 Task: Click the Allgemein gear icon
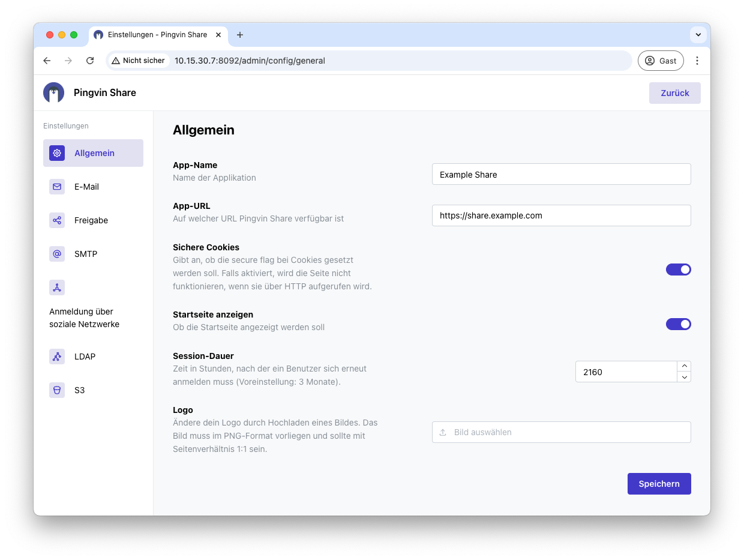[x=57, y=153]
